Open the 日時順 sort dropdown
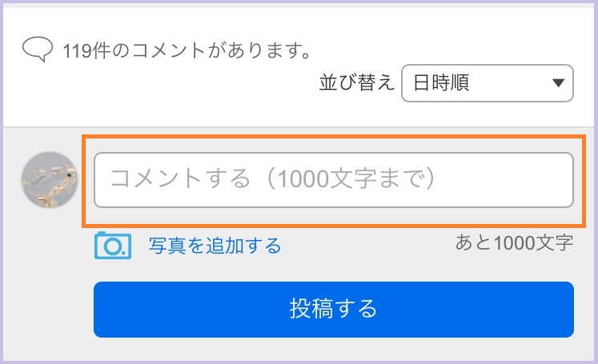The image size is (598, 364). [487, 83]
